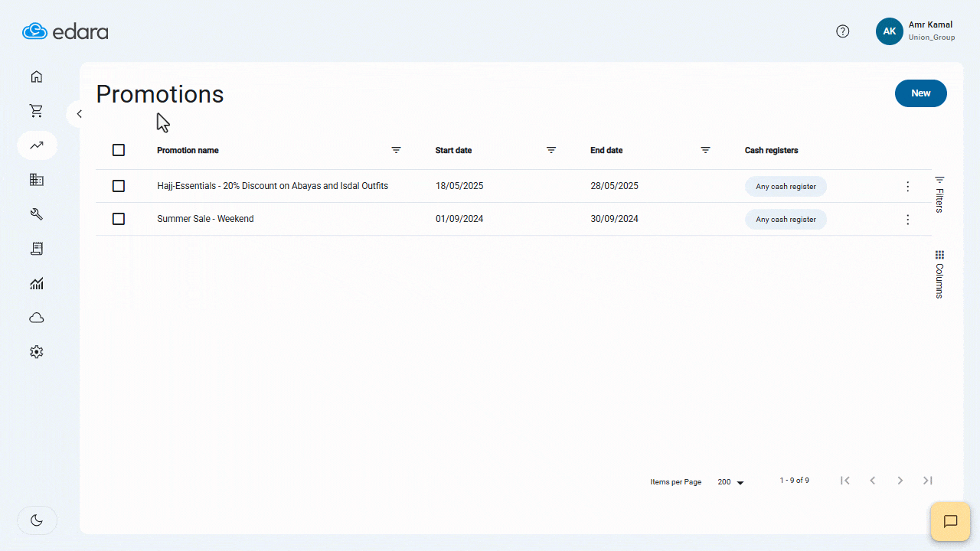Click the help question mark icon
The height and width of the screenshot is (551, 980).
pos(843,31)
